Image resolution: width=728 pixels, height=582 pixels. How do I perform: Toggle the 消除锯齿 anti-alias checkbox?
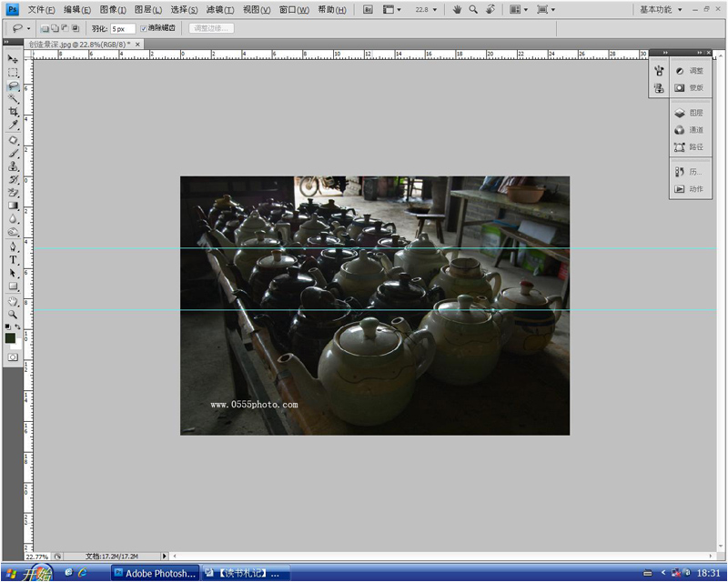click(144, 28)
